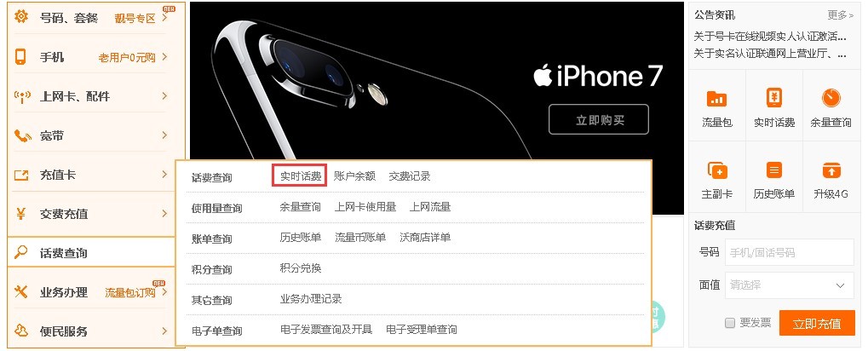Choose 账户余额 in the submenu

tap(355, 176)
